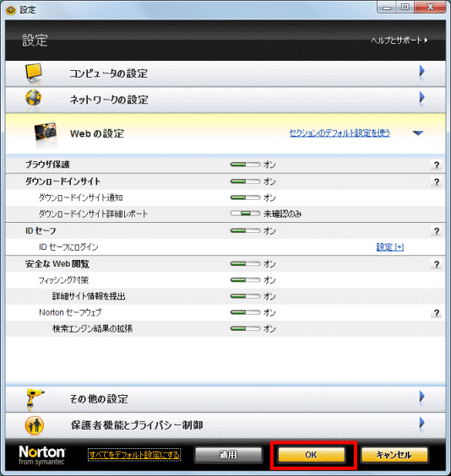The width and height of the screenshot is (451, 476).
Task: Select the Web の設定 section header
Action: [225, 133]
